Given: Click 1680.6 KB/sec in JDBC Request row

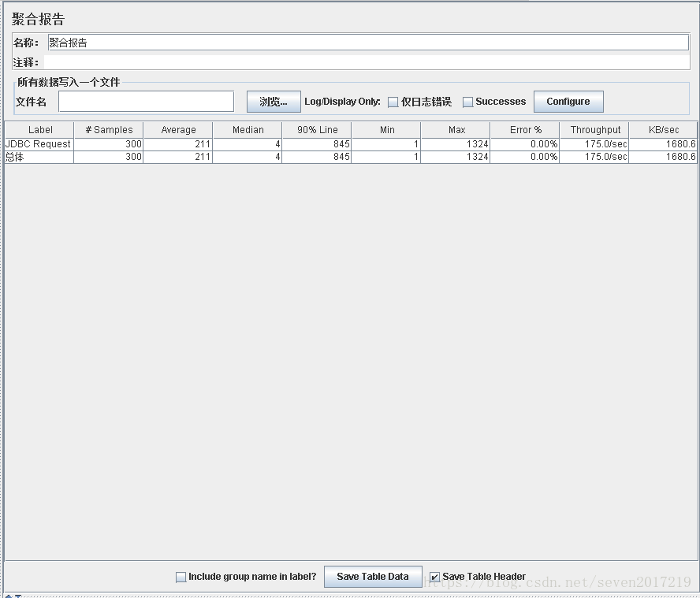Looking at the screenshot, I should 664,144.
